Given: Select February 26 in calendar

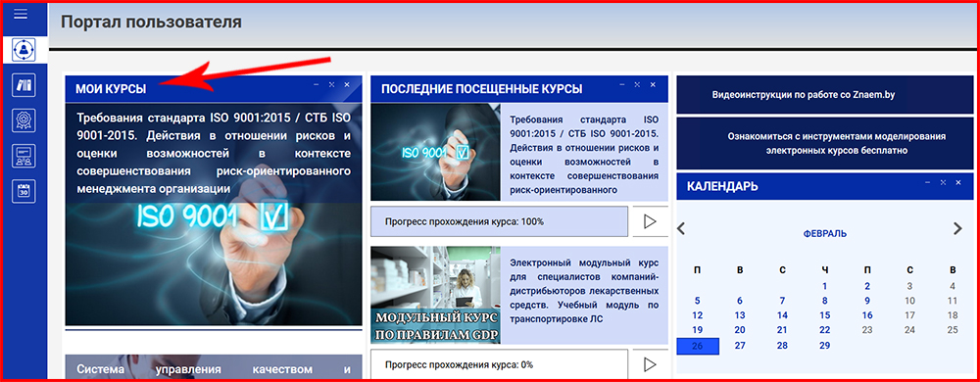Looking at the screenshot, I should click(x=698, y=346).
